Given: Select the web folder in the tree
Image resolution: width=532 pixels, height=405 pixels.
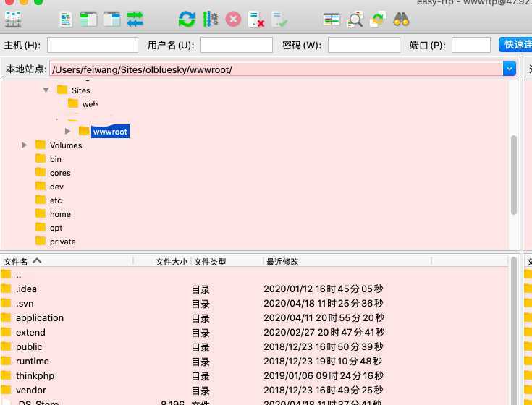Looking at the screenshot, I should click(90, 104).
